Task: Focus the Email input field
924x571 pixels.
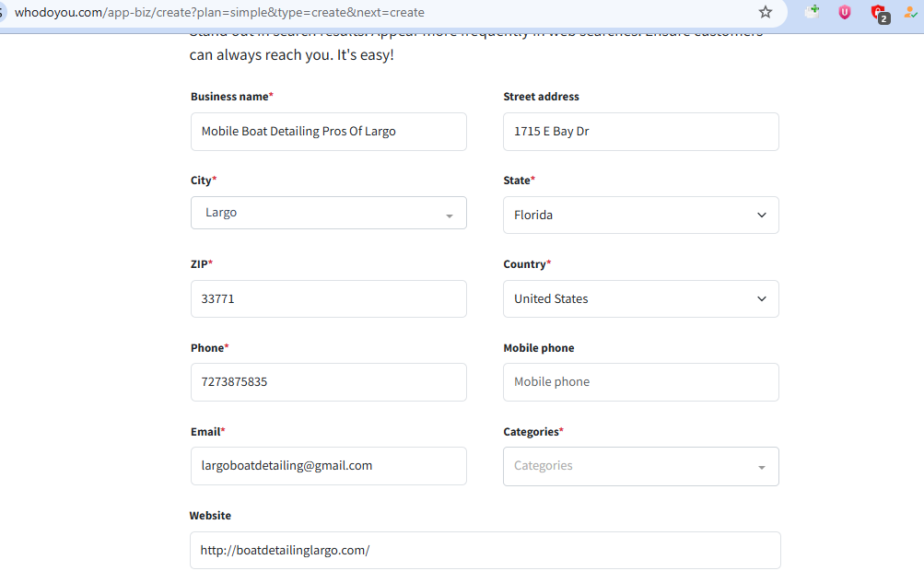Action: pyautogui.click(x=328, y=466)
